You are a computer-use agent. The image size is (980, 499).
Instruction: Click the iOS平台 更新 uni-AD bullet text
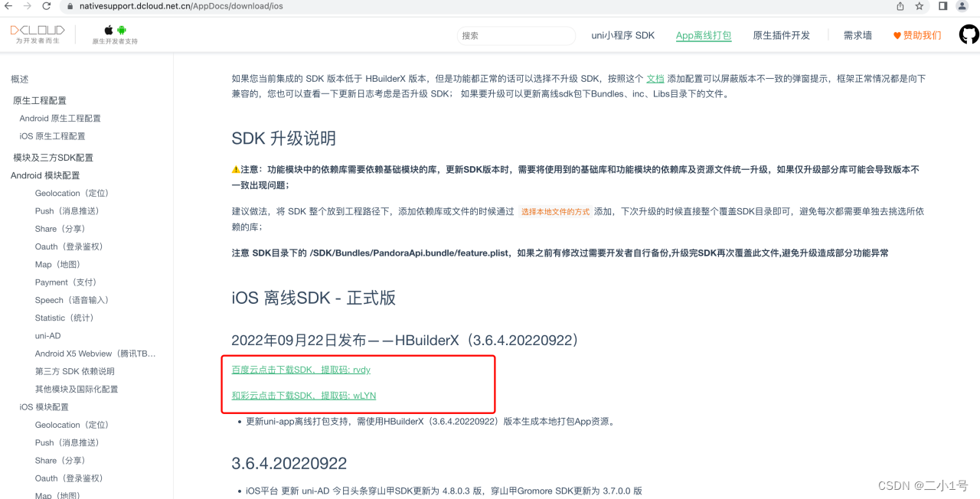click(444, 491)
